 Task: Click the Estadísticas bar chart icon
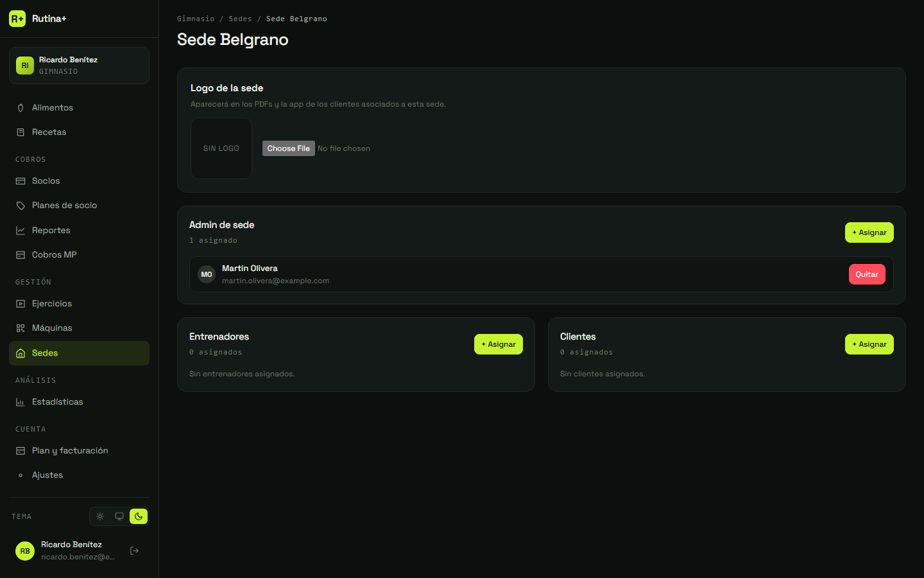click(21, 402)
